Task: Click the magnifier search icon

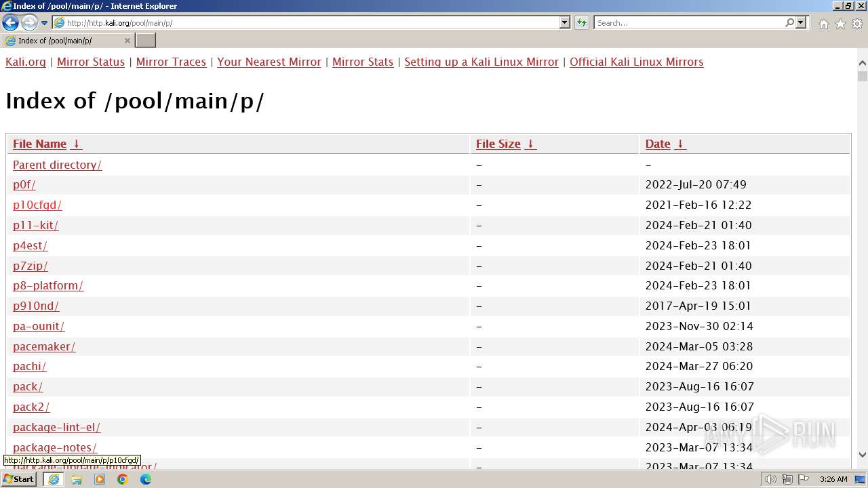Action: [x=789, y=23]
